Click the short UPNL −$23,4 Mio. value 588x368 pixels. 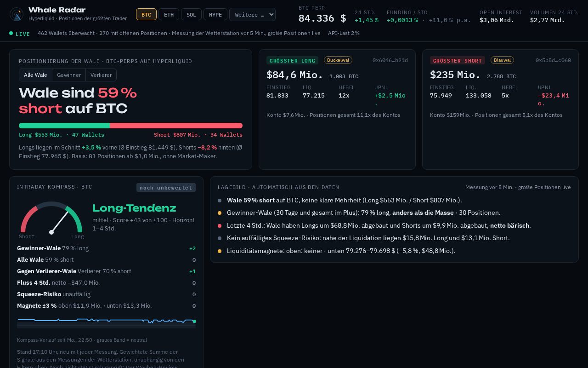(x=554, y=99)
